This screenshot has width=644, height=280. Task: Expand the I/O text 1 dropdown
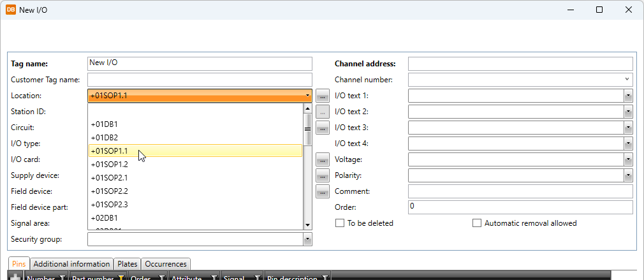[627, 96]
